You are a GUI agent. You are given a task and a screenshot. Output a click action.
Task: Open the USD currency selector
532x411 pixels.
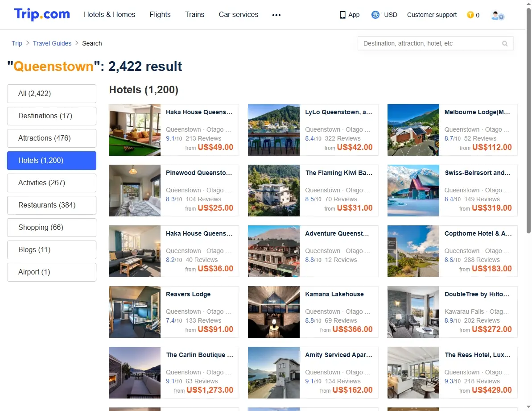pos(391,15)
